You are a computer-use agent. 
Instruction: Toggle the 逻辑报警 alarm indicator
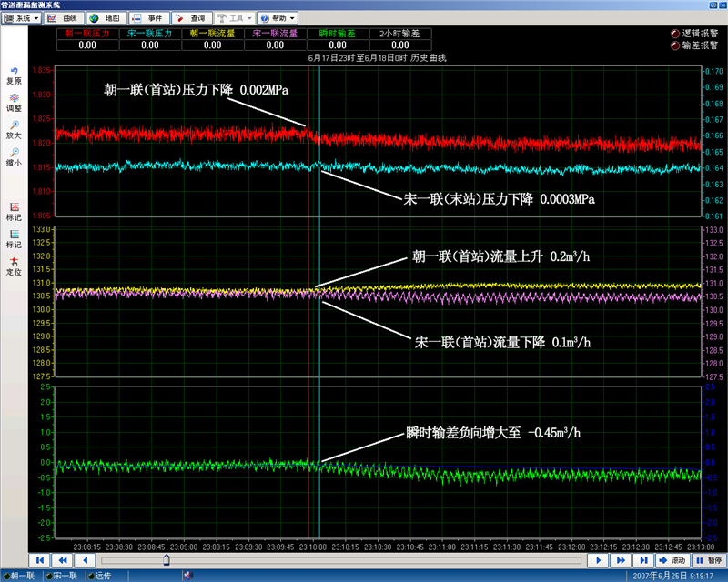[675, 32]
